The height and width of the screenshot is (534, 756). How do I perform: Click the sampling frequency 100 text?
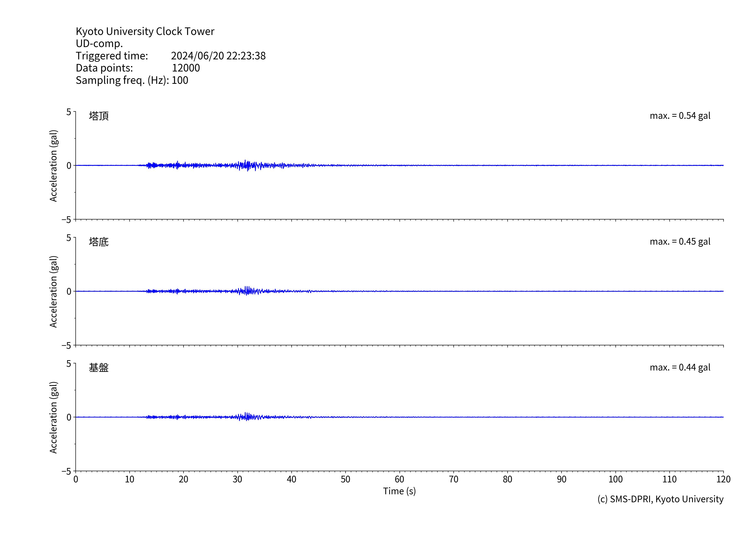pyautogui.click(x=180, y=80)
